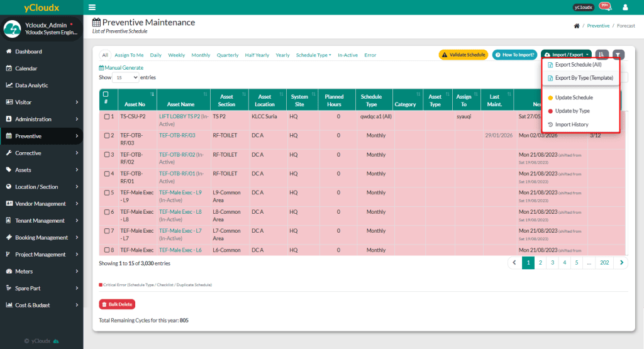The height and width of the screenshot is (349, 644).
Task: Check the select-all checkbox in table header
Action: 106,94
